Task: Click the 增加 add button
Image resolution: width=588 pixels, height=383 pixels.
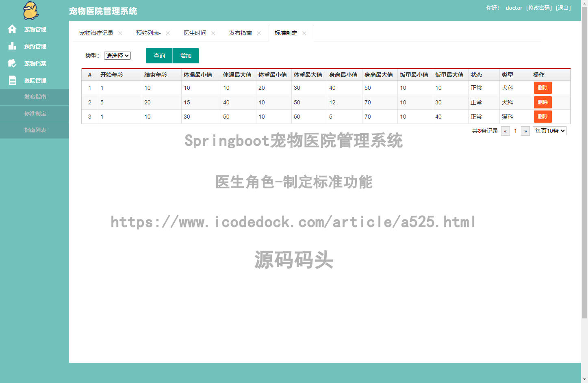Action: [x=186, y=56]
